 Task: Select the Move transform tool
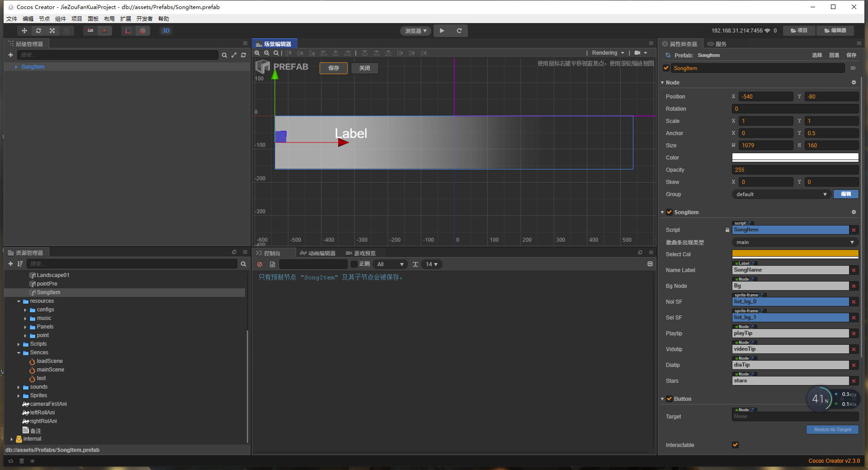pyautogui.click(x=24, y=31)
